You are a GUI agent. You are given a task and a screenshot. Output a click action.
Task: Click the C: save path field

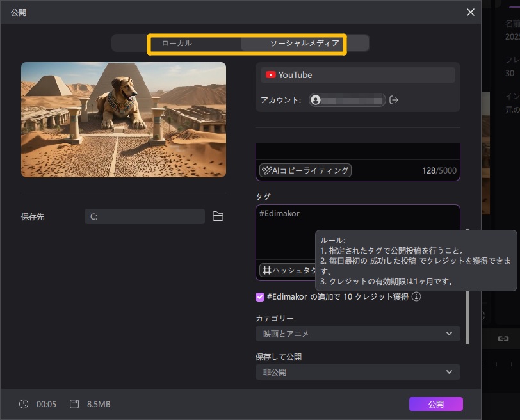144,216
